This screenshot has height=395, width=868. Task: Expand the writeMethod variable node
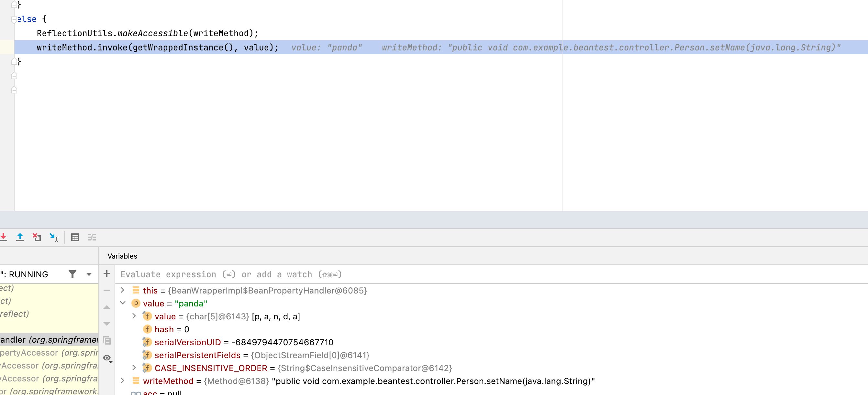pos(123,381)
